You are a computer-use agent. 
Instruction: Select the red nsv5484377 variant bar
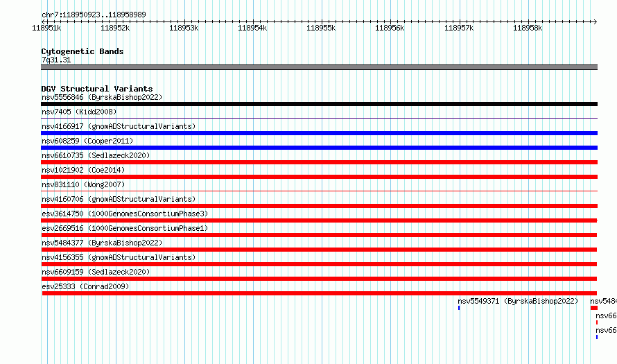tap(319, 250)
